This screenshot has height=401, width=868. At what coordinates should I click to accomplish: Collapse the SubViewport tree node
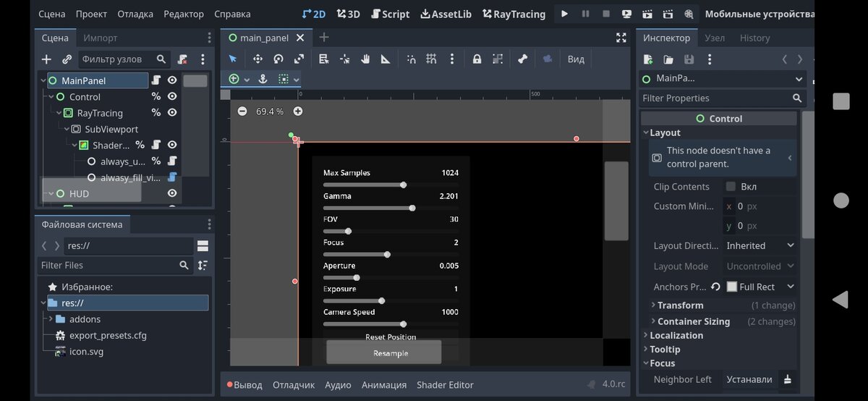(67, 129)
